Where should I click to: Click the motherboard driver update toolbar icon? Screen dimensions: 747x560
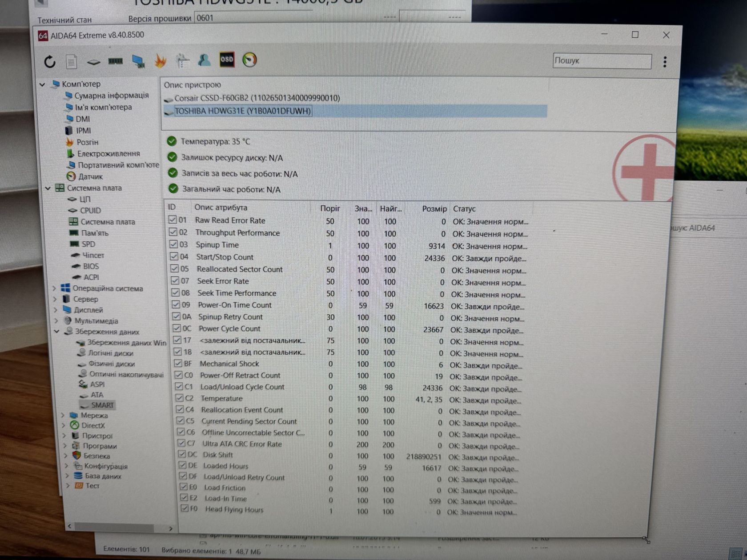point(182,61)
